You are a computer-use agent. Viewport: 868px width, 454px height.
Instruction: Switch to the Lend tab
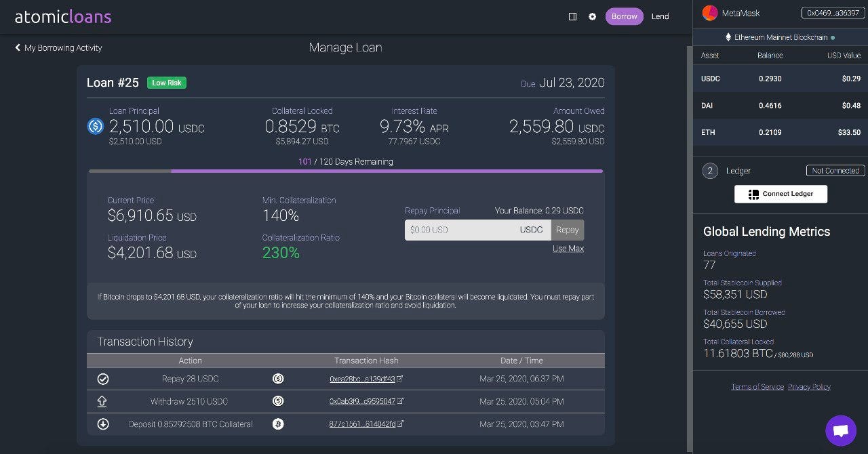[660, 16]
